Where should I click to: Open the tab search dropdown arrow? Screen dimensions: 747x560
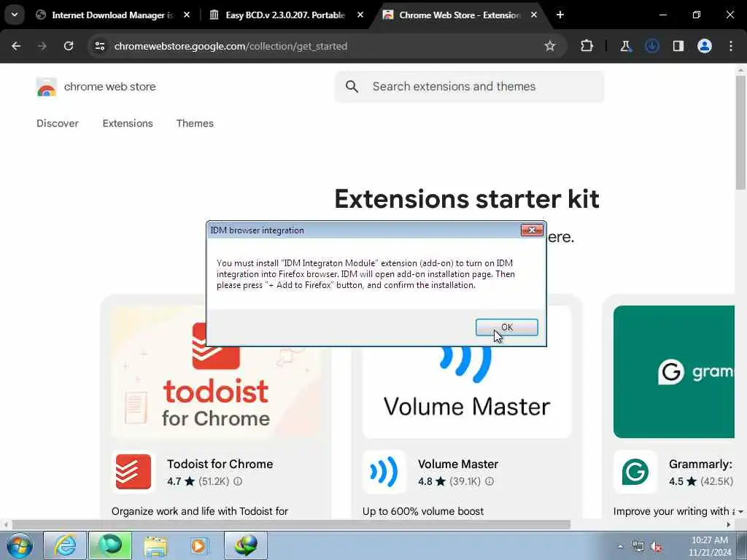pyautogui.click(x=15, y=15)
